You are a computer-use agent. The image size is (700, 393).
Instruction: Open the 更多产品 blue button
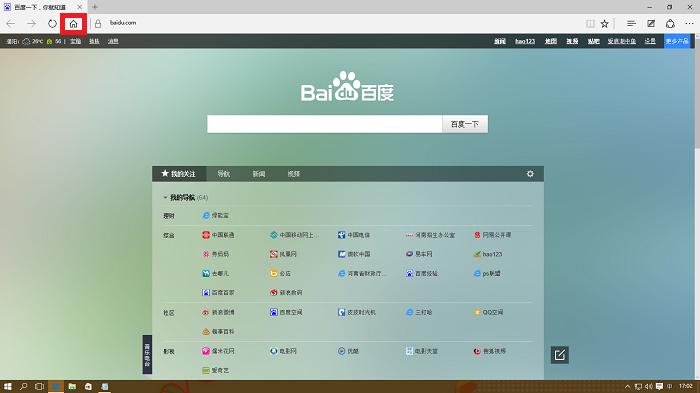point(677,41)
